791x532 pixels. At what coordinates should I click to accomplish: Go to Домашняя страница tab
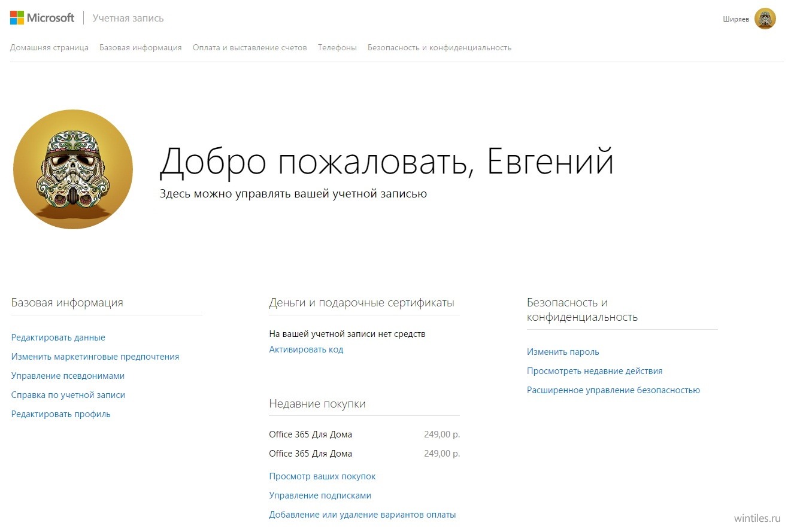point(49,47)
